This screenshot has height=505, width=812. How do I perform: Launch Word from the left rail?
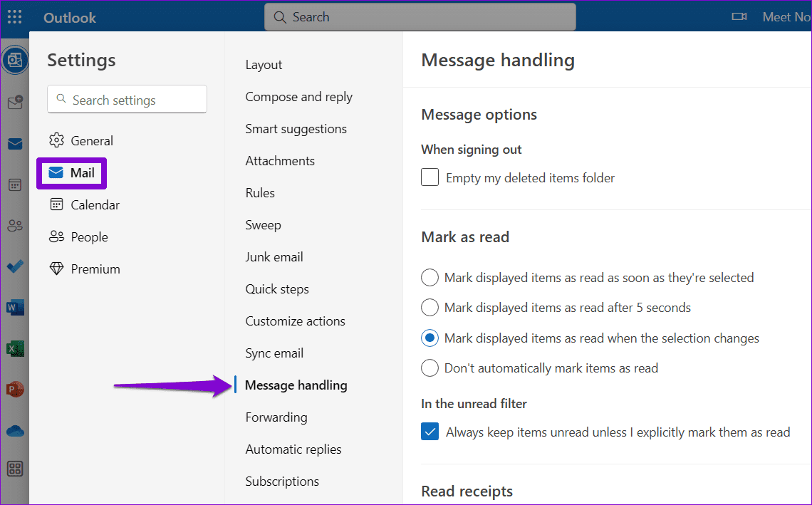15,306
